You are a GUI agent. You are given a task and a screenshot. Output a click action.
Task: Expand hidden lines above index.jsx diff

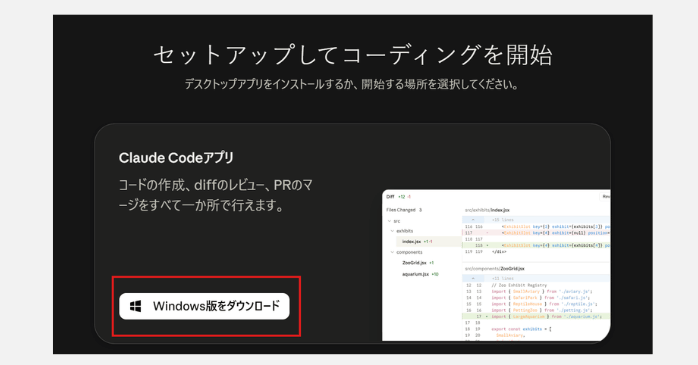pos(473,220)
